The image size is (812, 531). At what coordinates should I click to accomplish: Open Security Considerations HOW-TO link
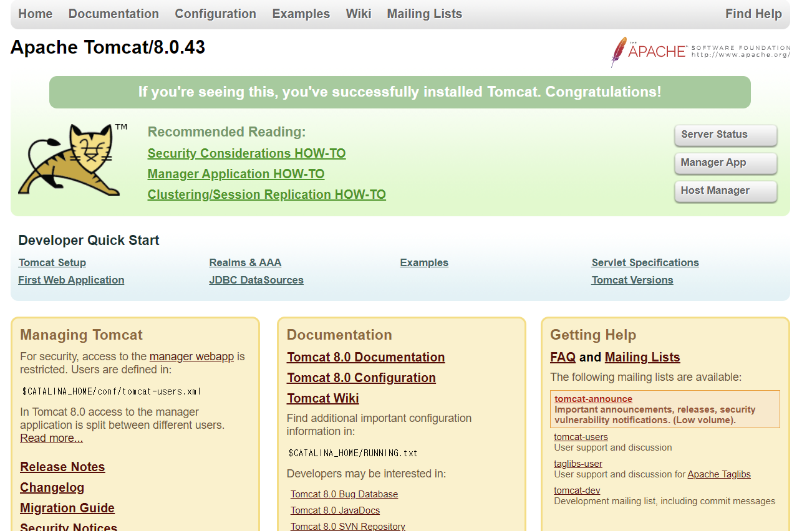click(246, 153)
